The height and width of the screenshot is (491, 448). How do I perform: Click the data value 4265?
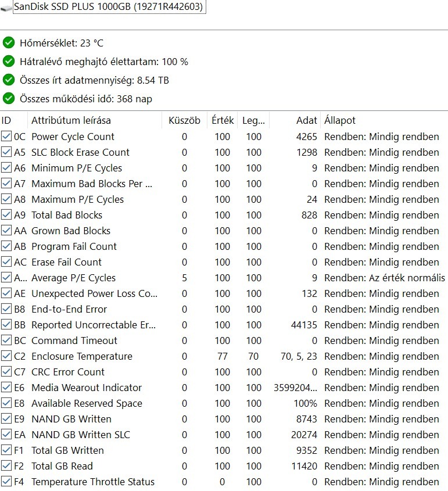[306, 137]
